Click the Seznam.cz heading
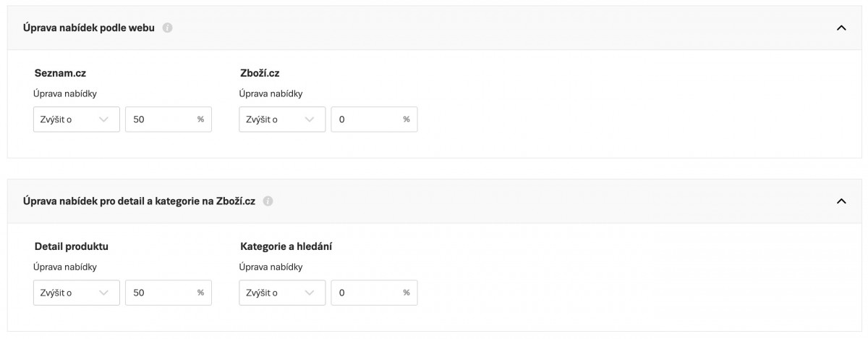The width and height of the screenshot is (868, 339). (x=60, y=73)
